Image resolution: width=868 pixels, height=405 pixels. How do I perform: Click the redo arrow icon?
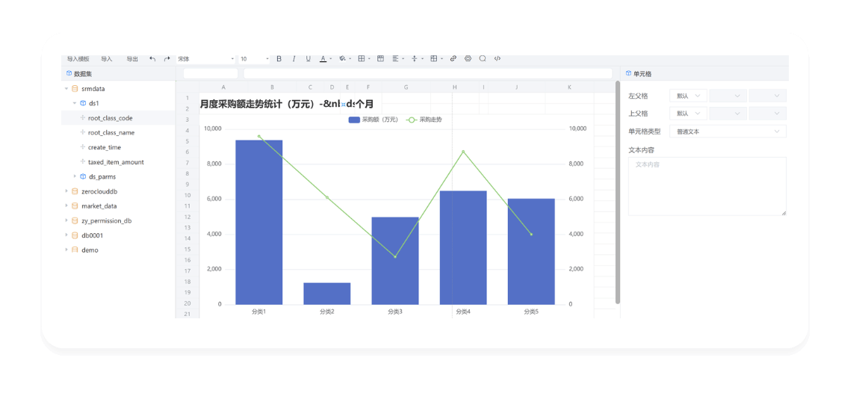(167, 58)
